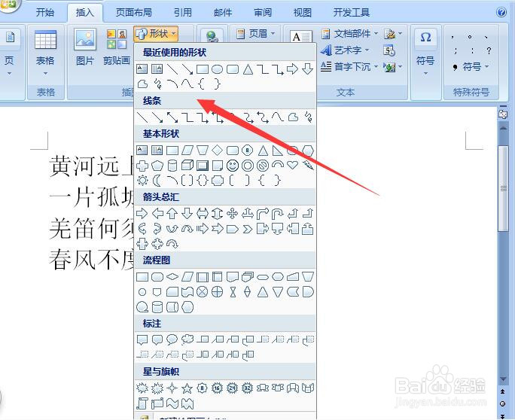Click the previous page double-arrow button

point(502,391)
